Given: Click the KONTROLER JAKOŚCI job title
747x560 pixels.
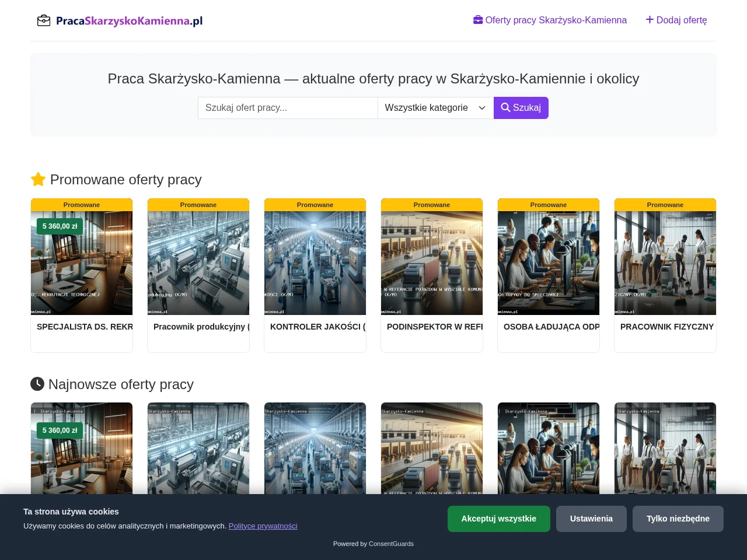Looking at the screenshot, I should [x=318, y=327].
